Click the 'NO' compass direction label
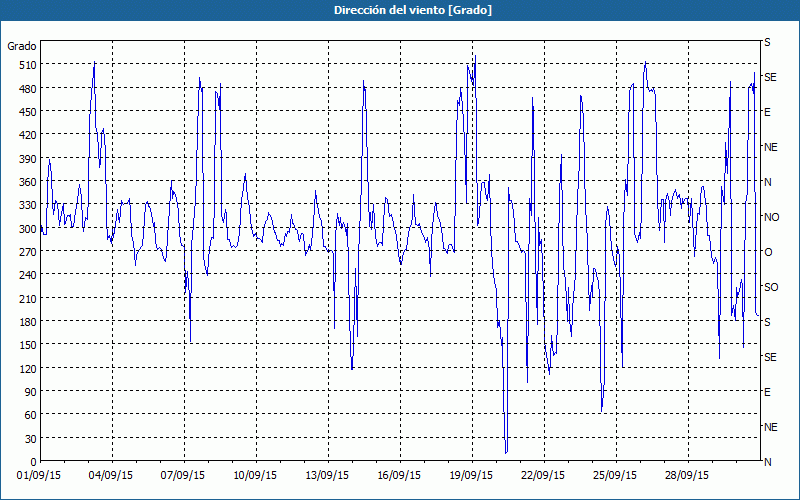The image size is (800, 500). pos(772,217)
